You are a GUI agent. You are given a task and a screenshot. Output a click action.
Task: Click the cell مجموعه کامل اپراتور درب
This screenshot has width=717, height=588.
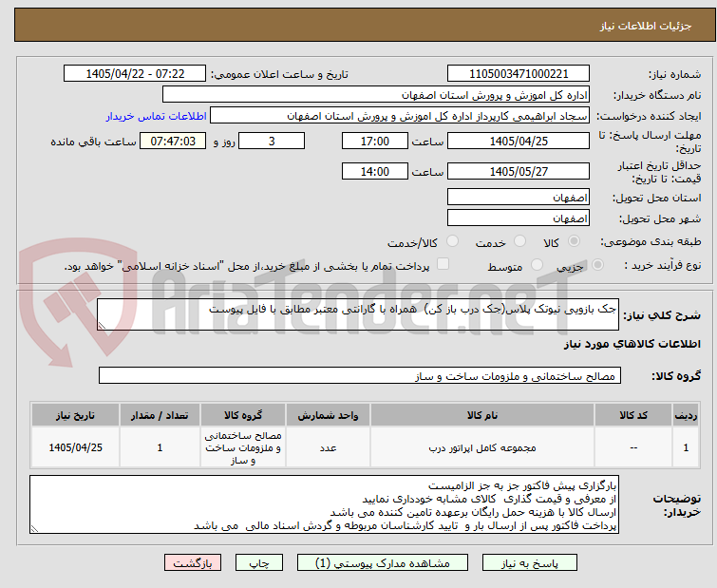point(482,447)
